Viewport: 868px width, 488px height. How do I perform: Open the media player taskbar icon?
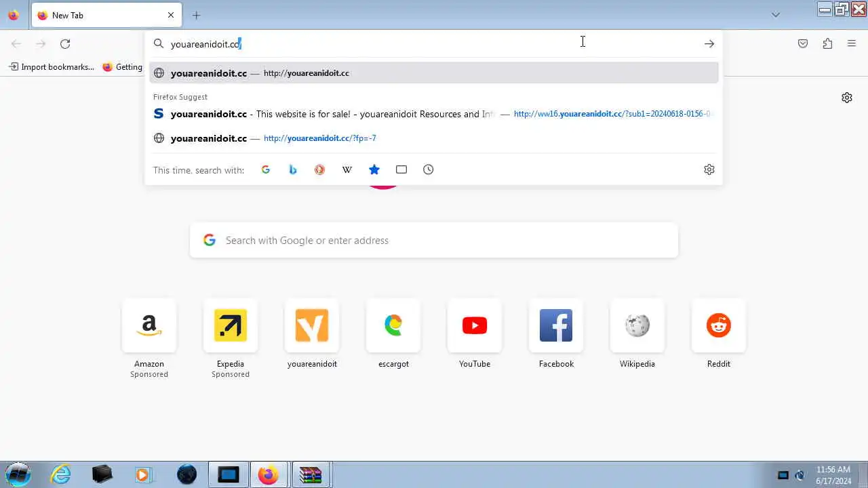click(144, 474)
